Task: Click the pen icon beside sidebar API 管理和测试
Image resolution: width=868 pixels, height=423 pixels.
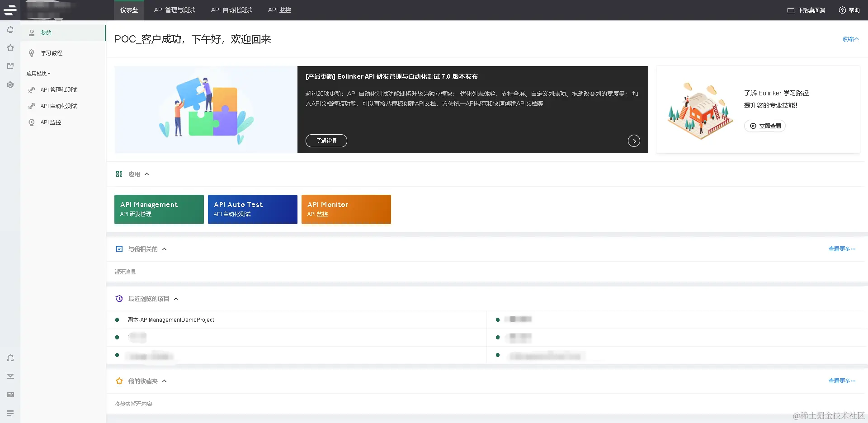Action: [32, 90]
